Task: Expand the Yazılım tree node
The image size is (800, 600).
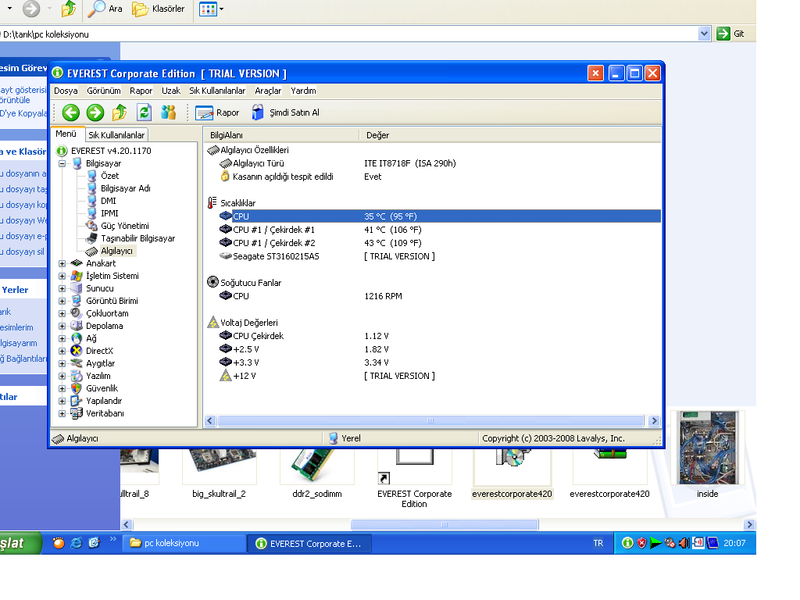Action: [x=62, y=376]
